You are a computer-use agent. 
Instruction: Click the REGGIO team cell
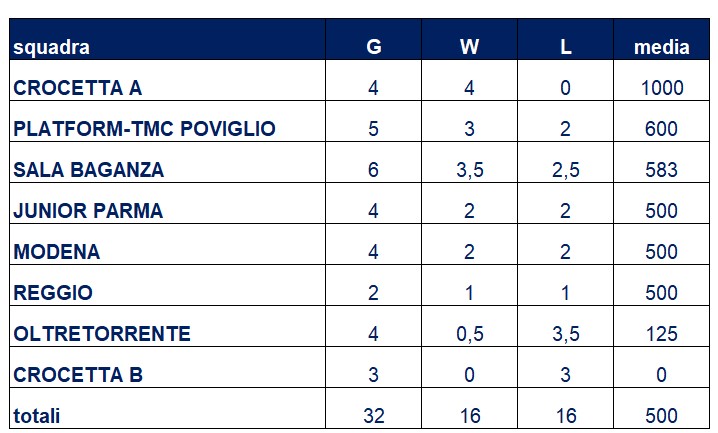click(x=53, y=293)
